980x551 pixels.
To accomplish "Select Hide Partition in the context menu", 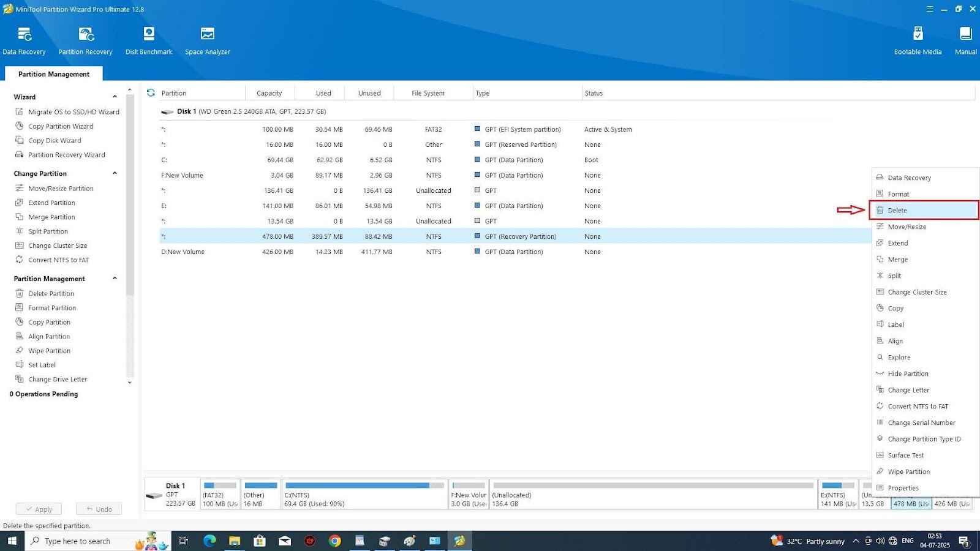I will (924, 373).
